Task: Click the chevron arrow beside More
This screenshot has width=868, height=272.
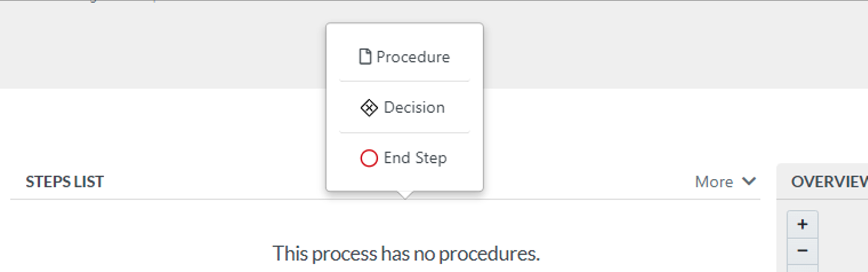Action: 749,181
